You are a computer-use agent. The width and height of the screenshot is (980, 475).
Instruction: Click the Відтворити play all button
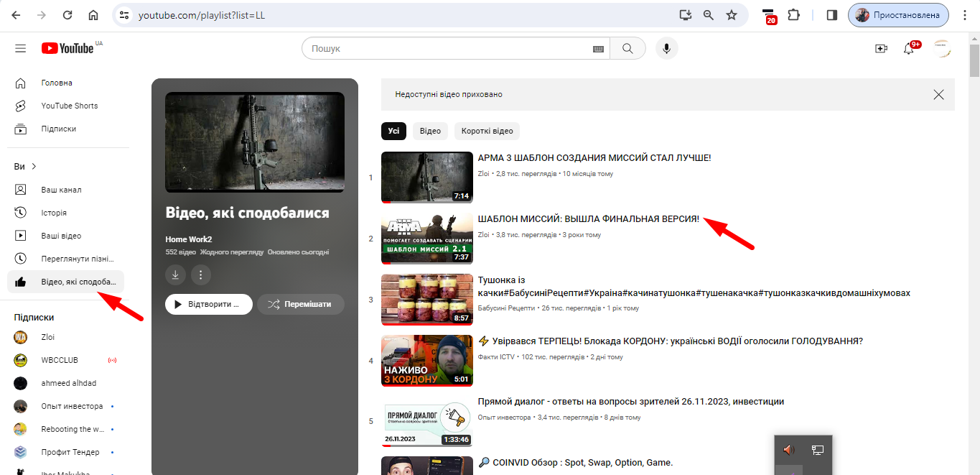[x=208, y=304]
